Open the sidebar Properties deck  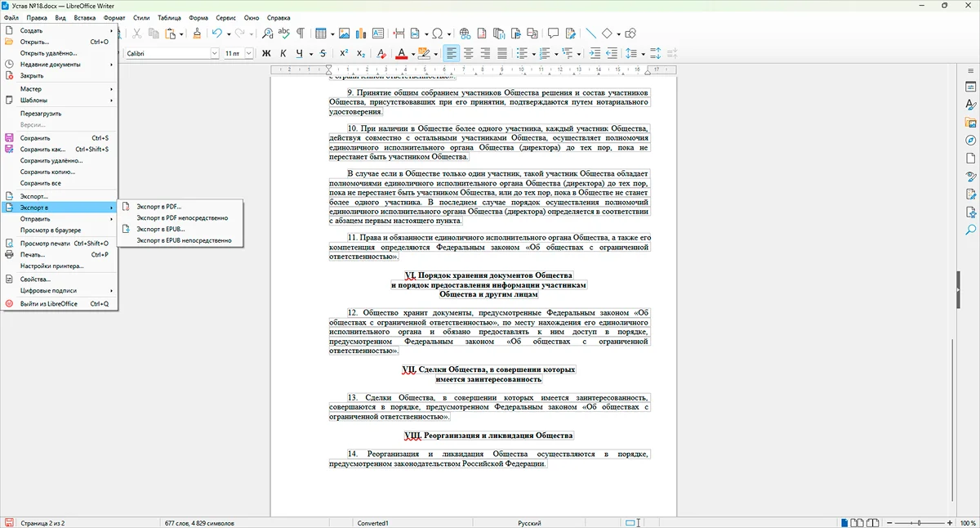(971, 87)
